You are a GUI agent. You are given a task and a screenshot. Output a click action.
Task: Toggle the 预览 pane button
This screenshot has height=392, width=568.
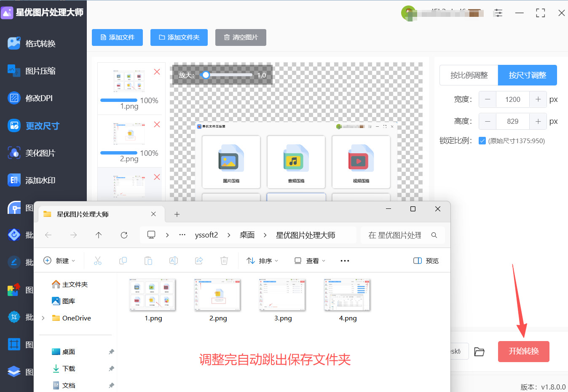click(426, 261)
